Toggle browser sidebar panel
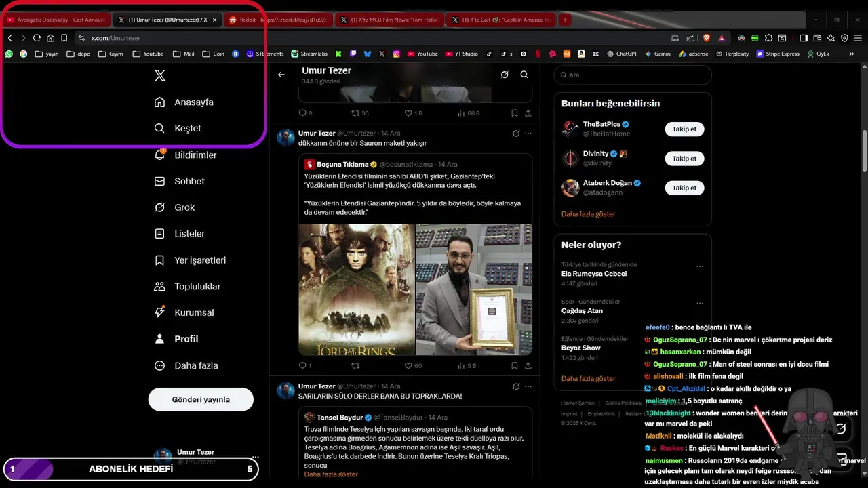This screenshot has height=488, width=868. [804, 38]
